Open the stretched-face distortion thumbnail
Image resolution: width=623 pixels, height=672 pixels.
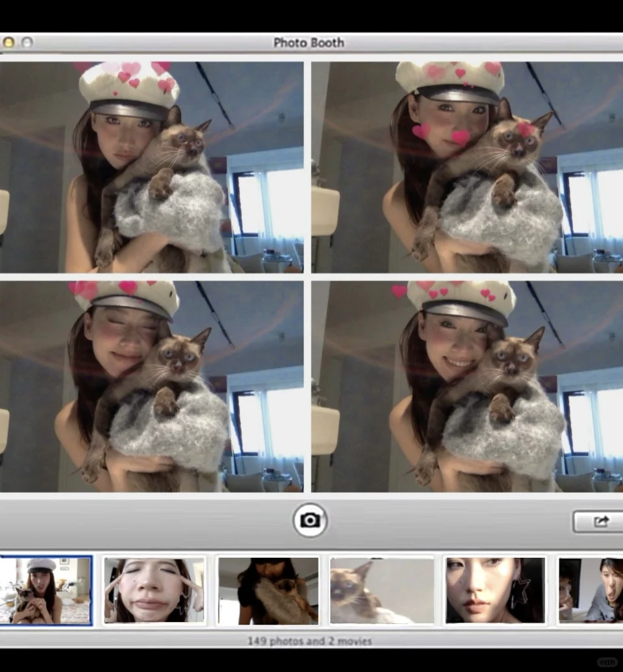[154, 590]
